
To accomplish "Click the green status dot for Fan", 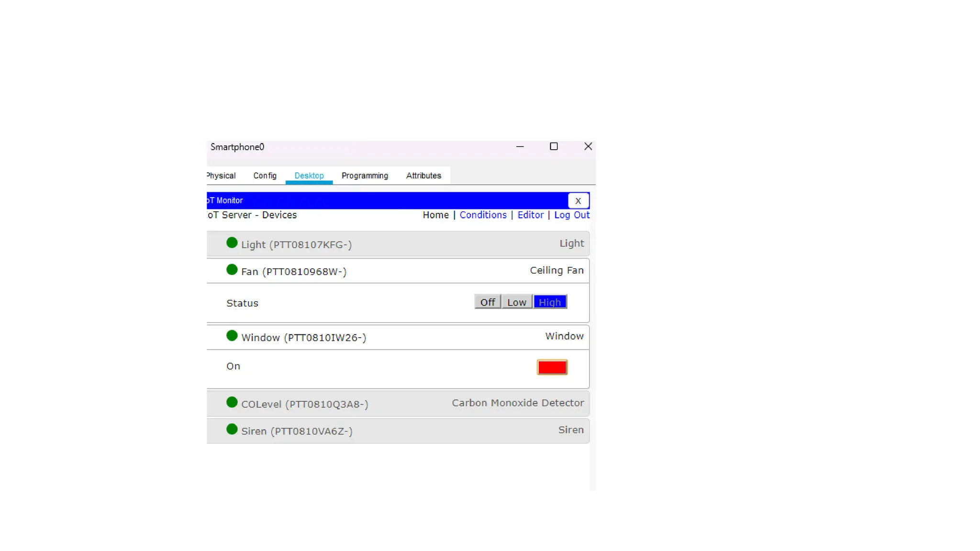I will click(x=232, y=270).
